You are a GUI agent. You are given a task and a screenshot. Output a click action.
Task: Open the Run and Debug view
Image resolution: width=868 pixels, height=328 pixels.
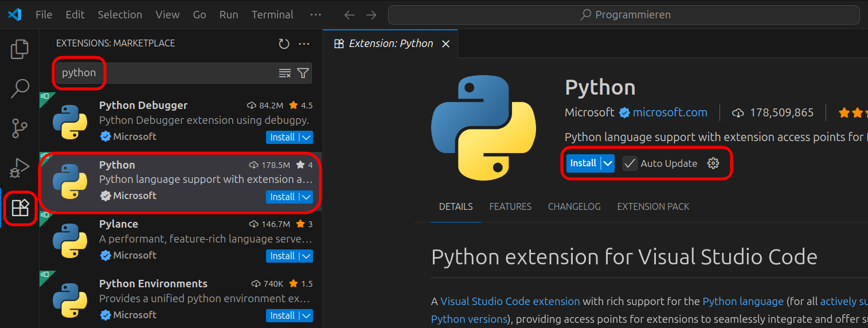19,168
